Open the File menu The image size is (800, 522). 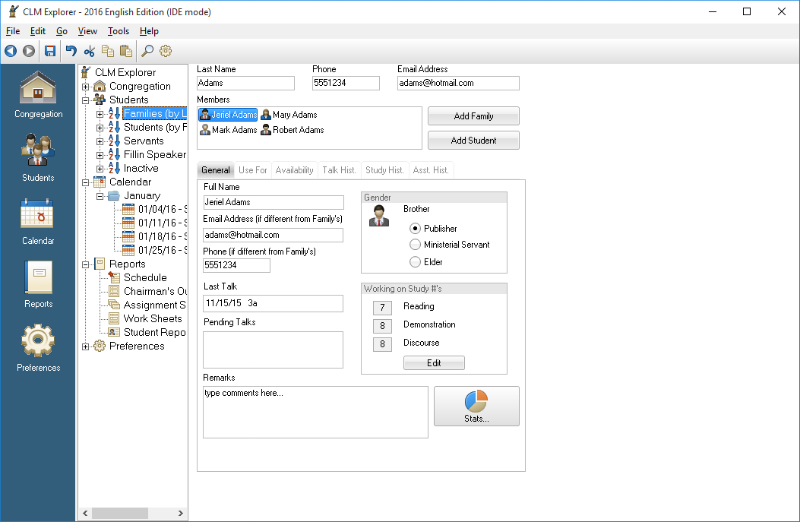[13, 31]
